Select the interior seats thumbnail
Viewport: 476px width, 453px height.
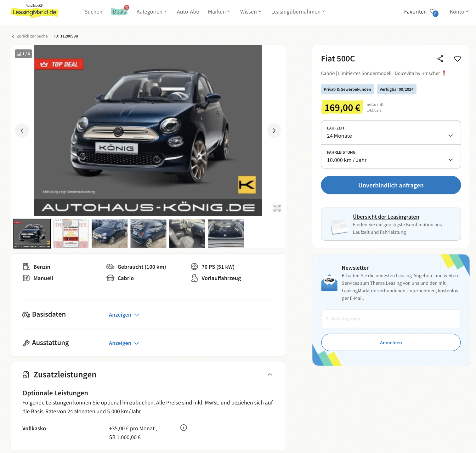point(187,234)
